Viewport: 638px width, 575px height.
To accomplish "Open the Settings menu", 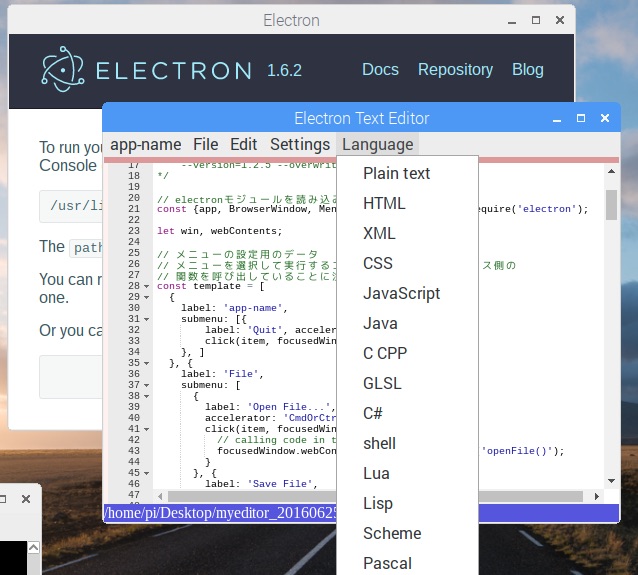I will (x=300, y=144).
